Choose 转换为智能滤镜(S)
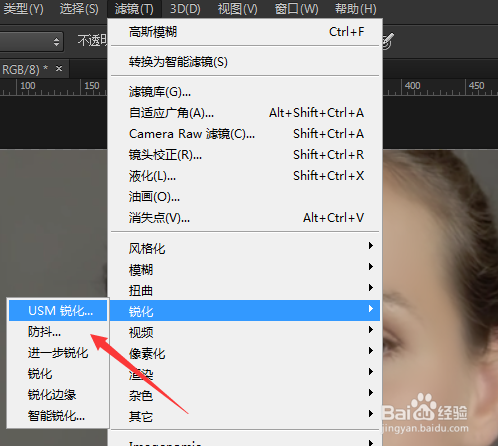 coord(246,62)
